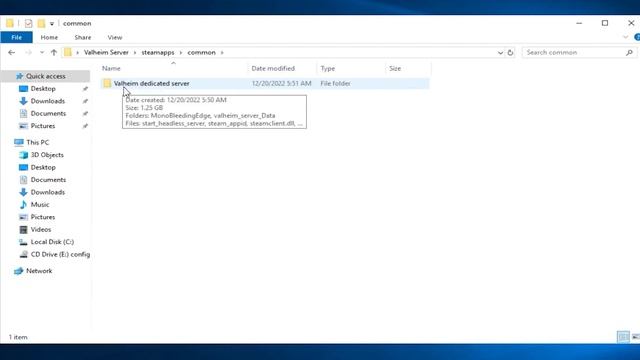Image resolution: width=640 pixels, height=360 pixels.
Task: Expand the ribbon with the chevron
Action: (625, 37)
